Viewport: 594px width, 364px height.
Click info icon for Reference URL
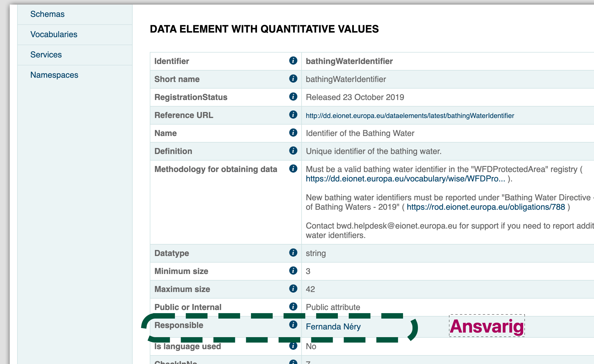[x=293, y=115]
